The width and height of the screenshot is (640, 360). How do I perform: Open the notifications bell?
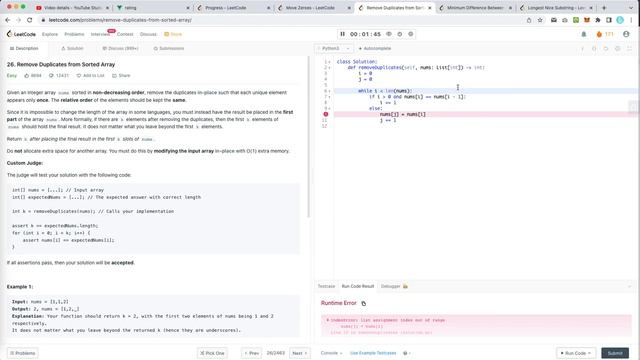(x=584, y=34)
